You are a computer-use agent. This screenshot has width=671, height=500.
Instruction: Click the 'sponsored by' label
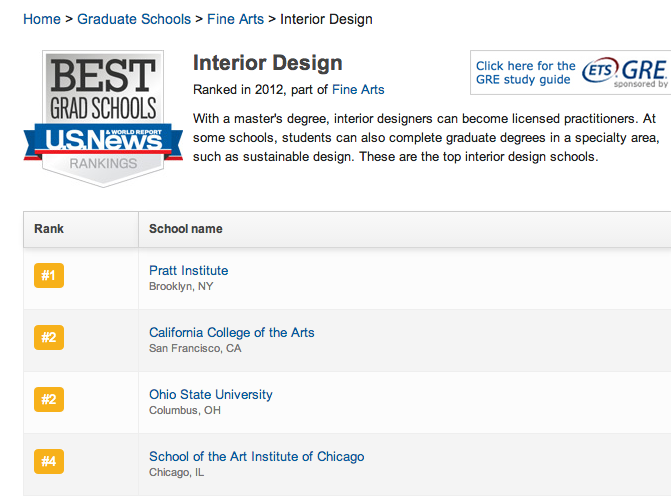[641, 84]
